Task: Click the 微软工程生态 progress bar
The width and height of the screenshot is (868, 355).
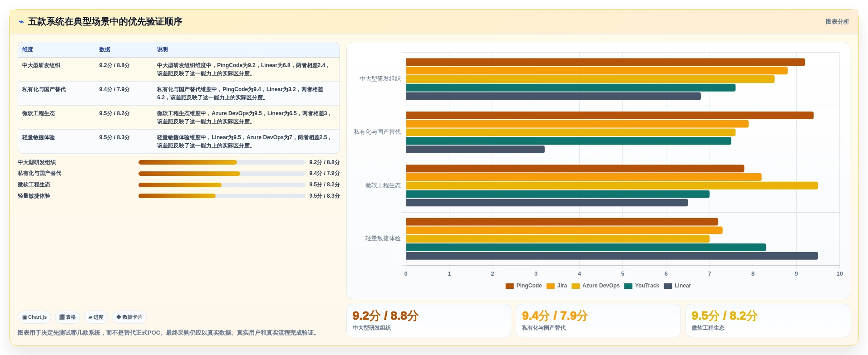Action: [x=222, y=185]
